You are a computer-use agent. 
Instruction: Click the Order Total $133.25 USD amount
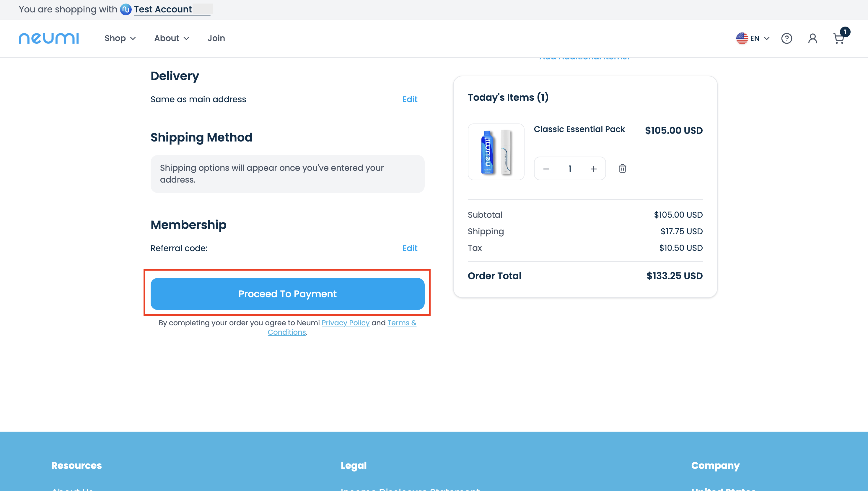point(674,276)
